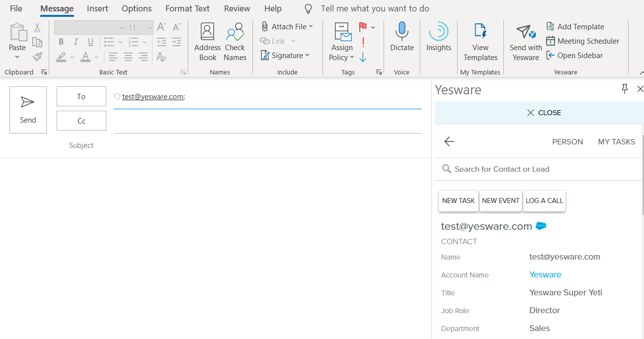The height and width of the screenshot is (339, 644).
Task: Open the Meeting Scheduler
Action: [x=583, y=41]
